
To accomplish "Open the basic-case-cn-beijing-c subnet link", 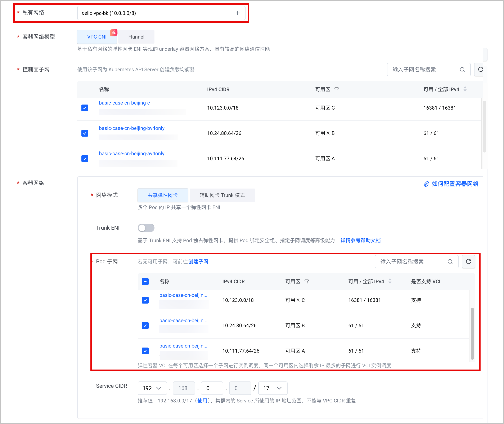I will click(x=124, y=103).
